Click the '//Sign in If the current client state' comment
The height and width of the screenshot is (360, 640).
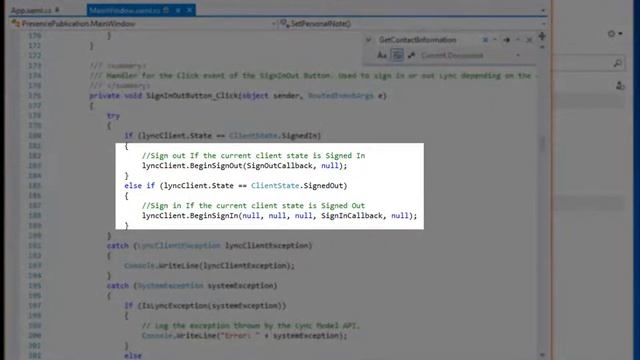[x=253, y=205]
